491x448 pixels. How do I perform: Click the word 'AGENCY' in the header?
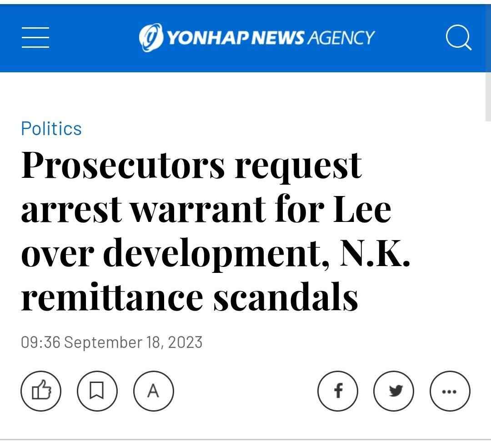(x=341, y=38)
